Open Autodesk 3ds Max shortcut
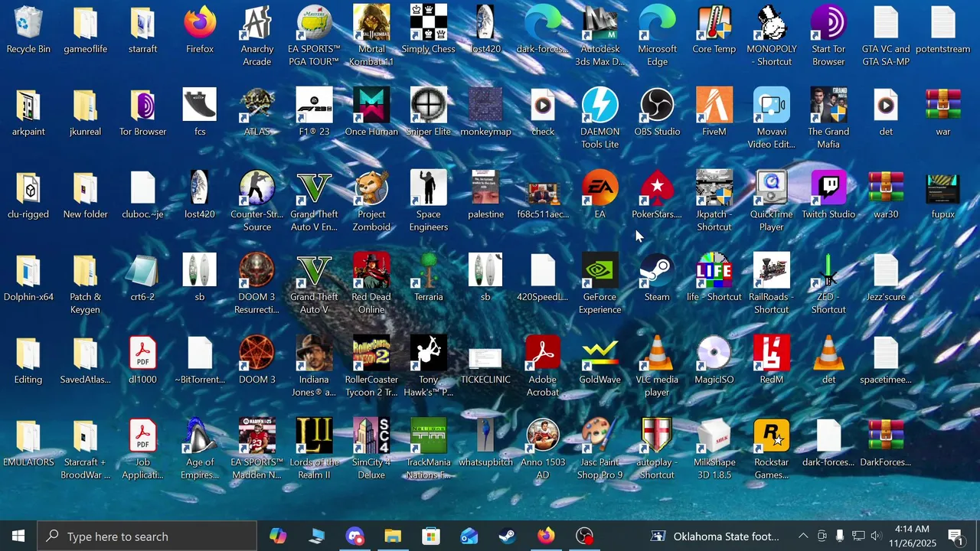 point(600,37)
